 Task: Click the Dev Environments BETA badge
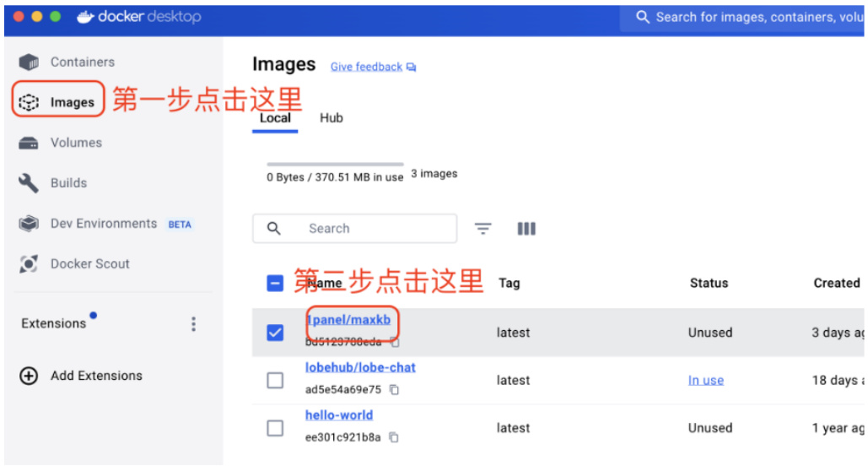(180, 225)
